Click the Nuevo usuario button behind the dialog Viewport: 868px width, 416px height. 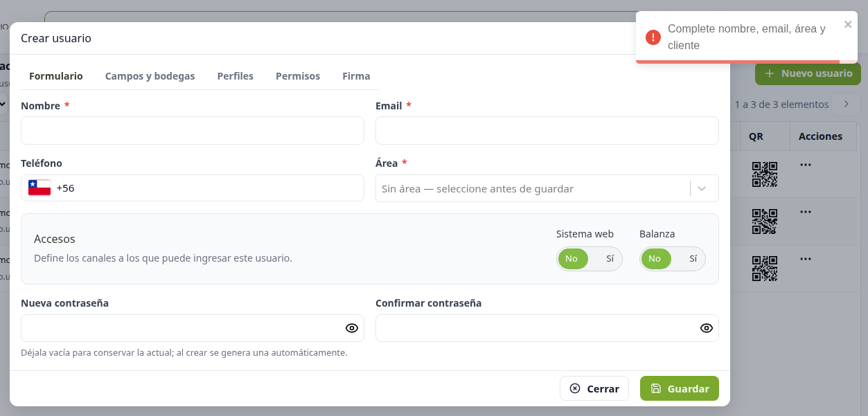point(808,73)
